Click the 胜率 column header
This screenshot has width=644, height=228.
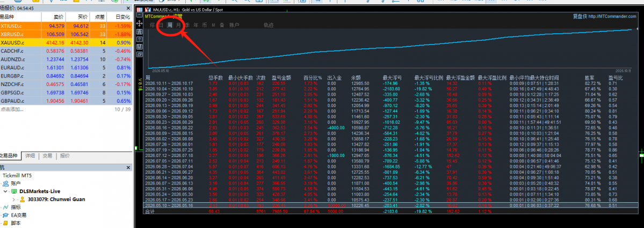point(589,77)
